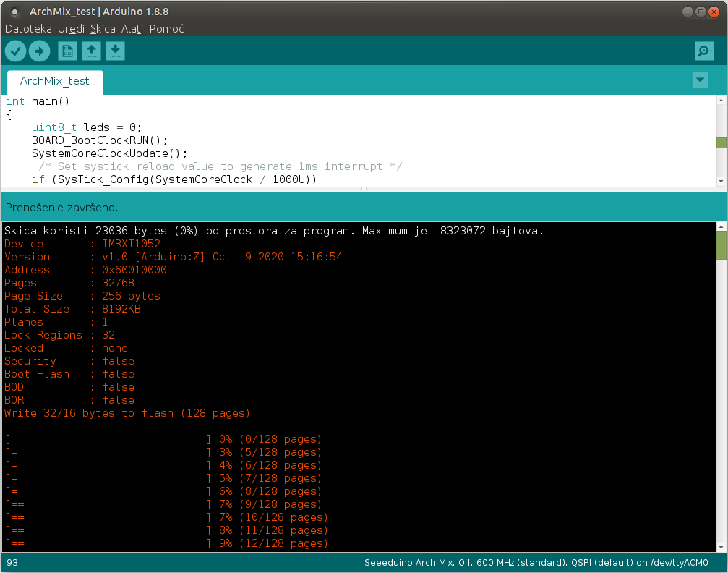
Task: Select the line number 93 indicator
Action: [x=12, y=562]
